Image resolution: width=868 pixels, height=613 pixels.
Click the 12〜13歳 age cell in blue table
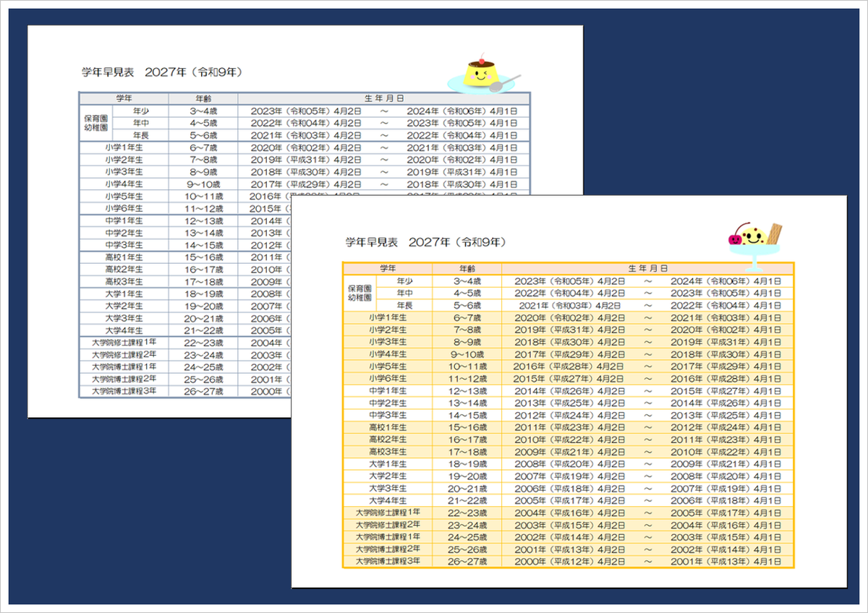203,220
